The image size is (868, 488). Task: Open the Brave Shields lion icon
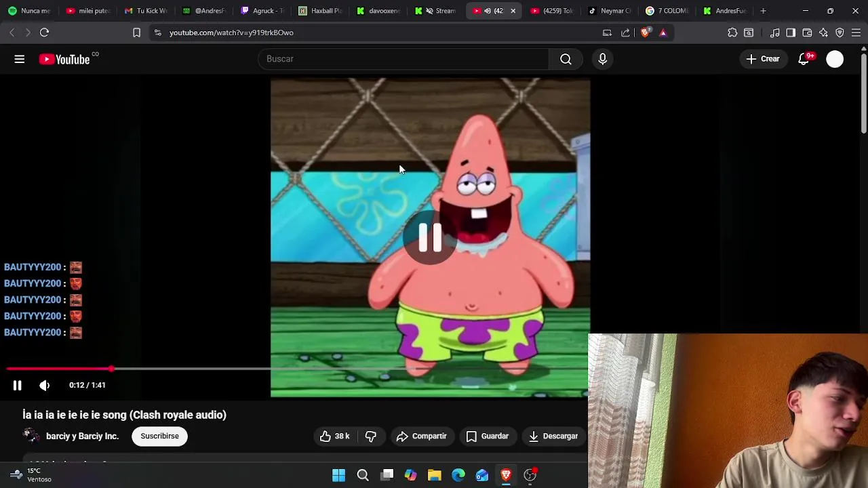point(645,33)
